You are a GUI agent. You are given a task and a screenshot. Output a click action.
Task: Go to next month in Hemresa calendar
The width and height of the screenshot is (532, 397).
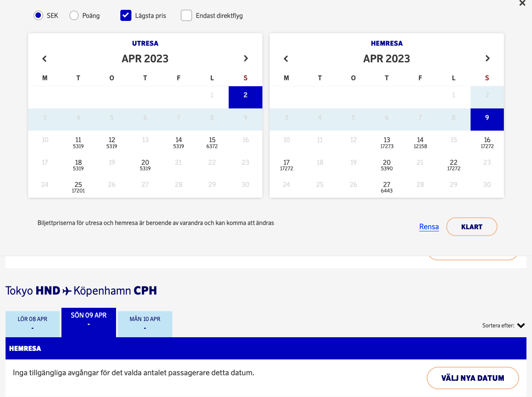pos(487,58)
